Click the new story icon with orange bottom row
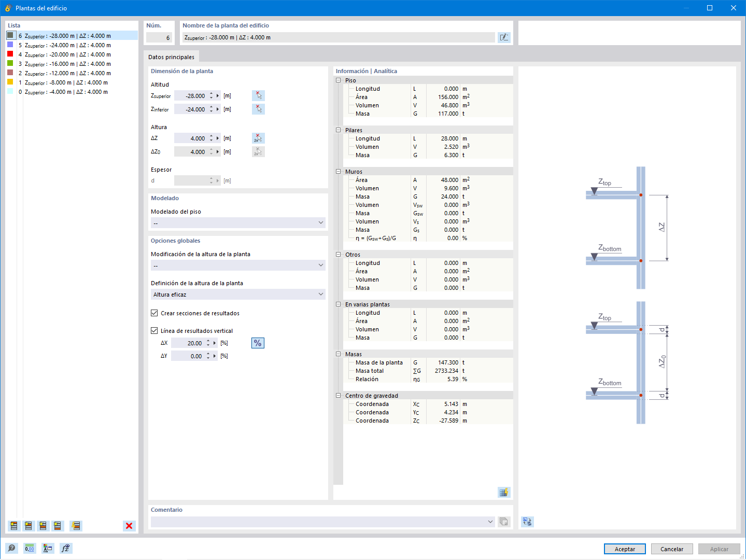Viewport: 746px width, 560px height. (x=58, y=526)
